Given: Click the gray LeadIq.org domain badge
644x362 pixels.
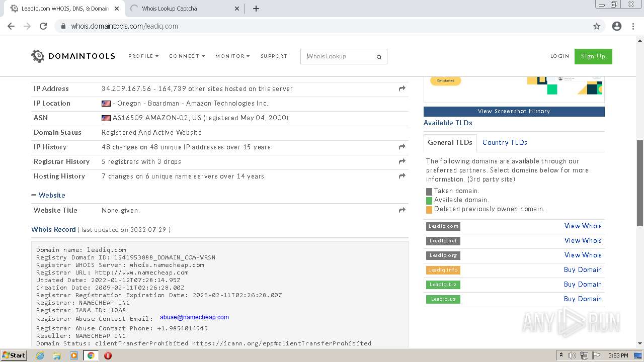Looking at the screenshot, I should 443,255.
